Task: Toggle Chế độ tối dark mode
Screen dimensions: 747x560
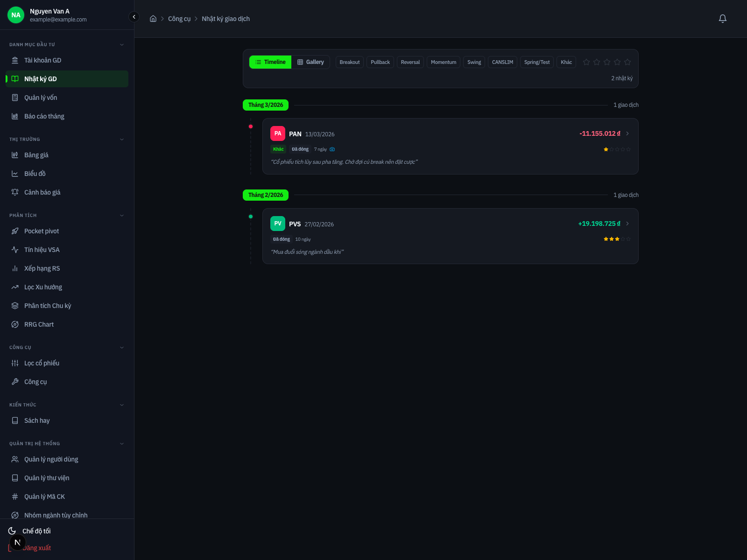Action: coord(36,531)
